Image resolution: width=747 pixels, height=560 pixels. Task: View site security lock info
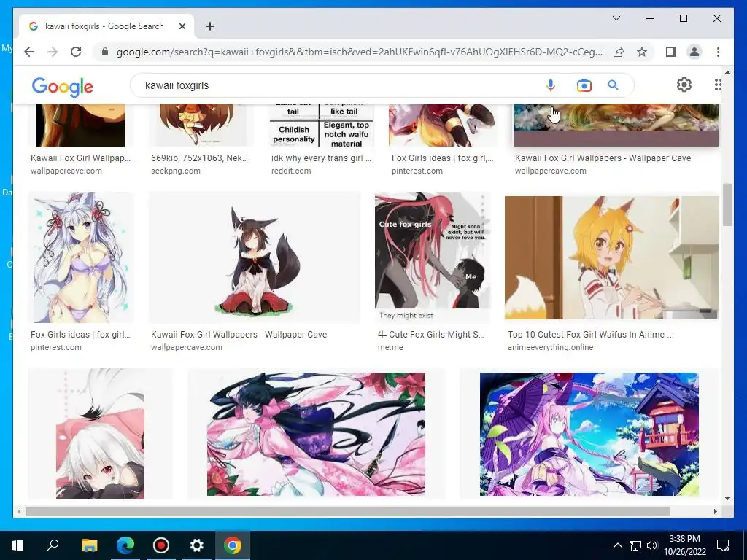tap(105, 52)
